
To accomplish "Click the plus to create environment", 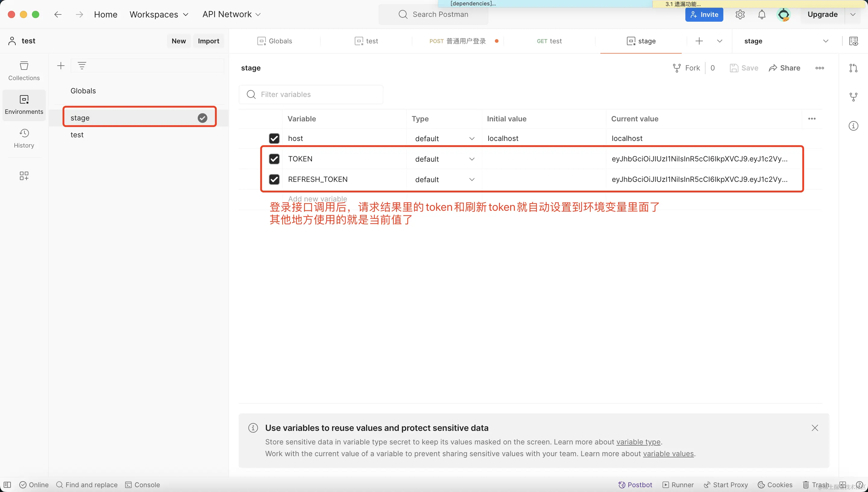I will (61, 66).
